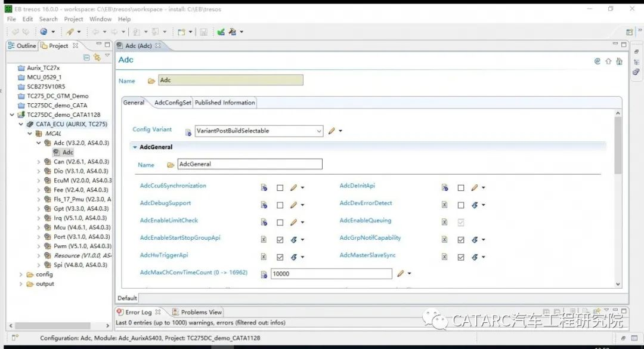Open the File menu
Image resolution: width=644 pixels, height=349 pixels.
(x=11, y=19)
